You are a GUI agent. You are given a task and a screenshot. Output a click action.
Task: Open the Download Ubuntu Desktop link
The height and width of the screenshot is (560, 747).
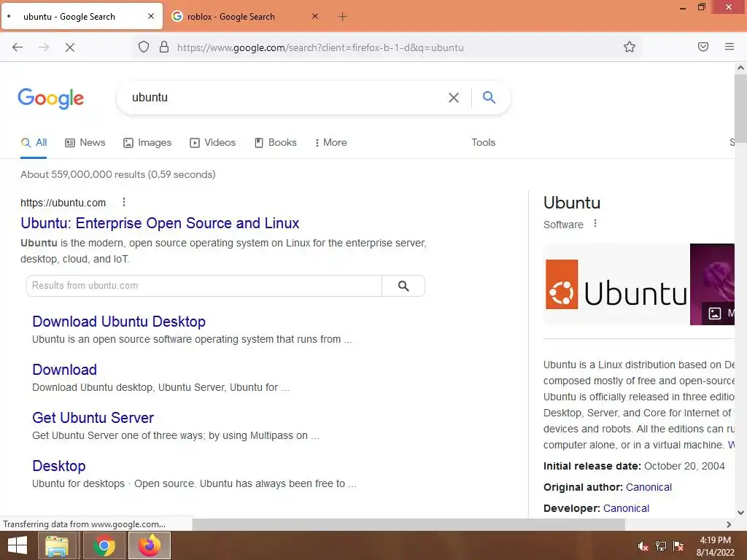119,322
